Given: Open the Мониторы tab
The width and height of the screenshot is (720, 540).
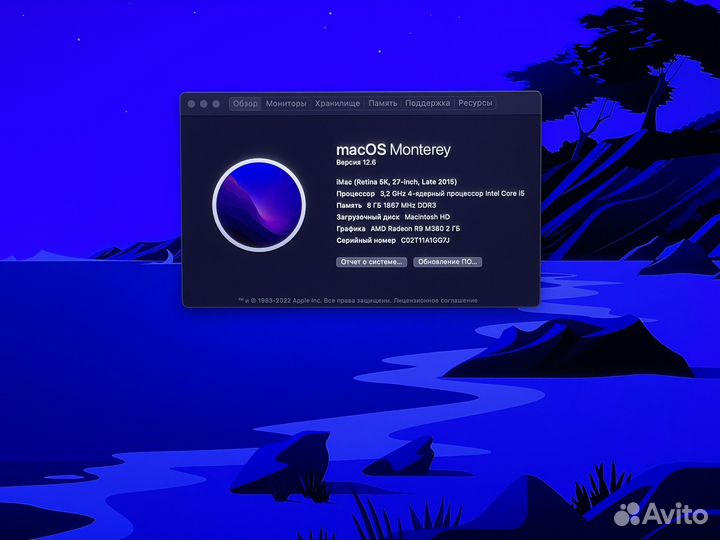Looking at the screenshot, I should [286, 103].
